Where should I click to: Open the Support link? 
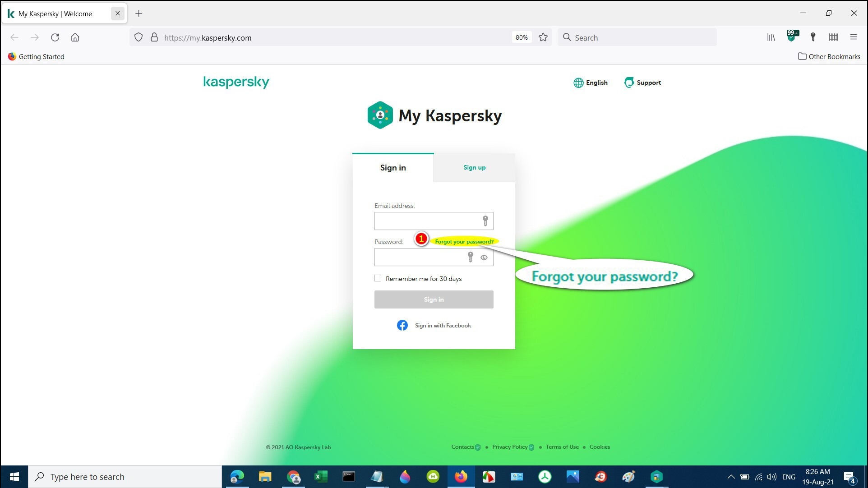pyautogui.click(x=642, y=83)
